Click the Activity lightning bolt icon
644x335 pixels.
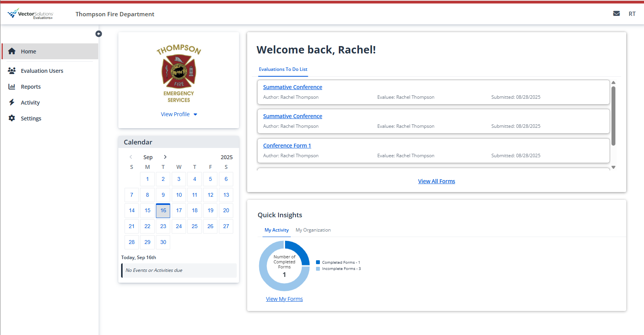(12, 102)
